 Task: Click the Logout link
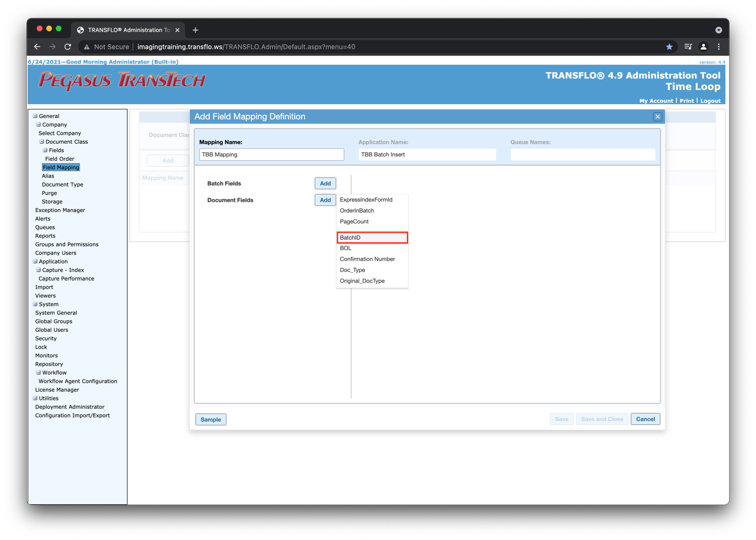710,101
